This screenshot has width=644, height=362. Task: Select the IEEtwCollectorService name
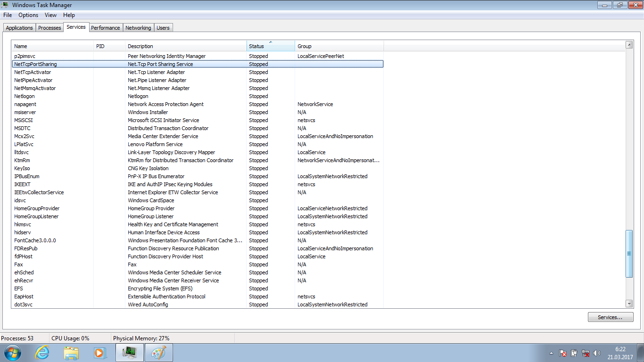pos(39,192)
